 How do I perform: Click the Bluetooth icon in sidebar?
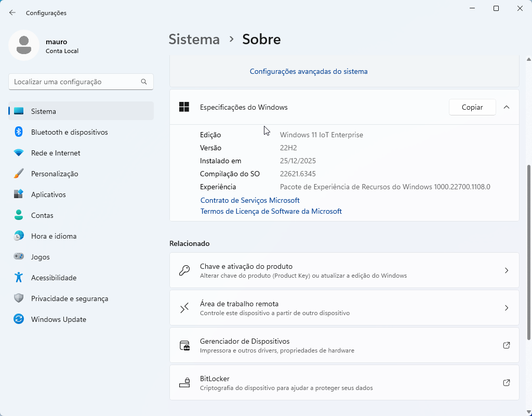pos(19,132)
